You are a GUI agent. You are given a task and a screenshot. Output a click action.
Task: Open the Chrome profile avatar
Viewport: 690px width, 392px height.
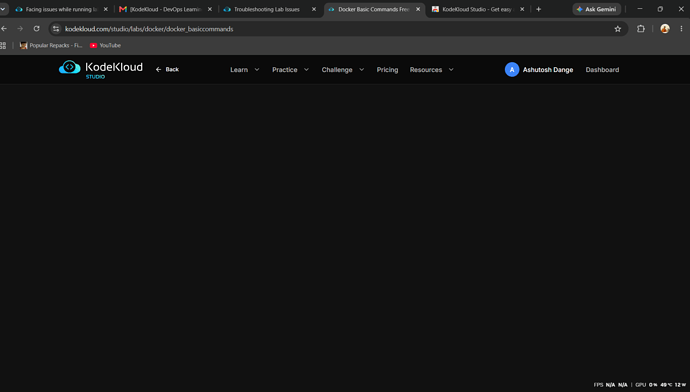[665, 29]
